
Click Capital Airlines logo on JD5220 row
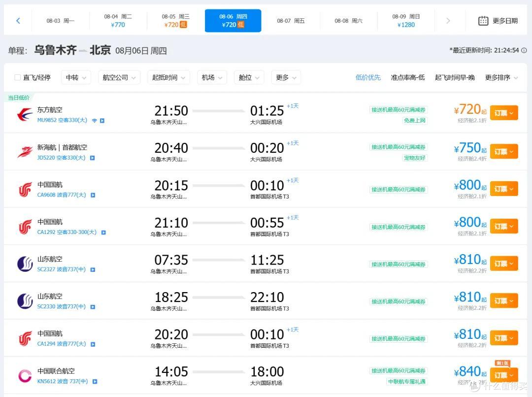tap(25, 152)
